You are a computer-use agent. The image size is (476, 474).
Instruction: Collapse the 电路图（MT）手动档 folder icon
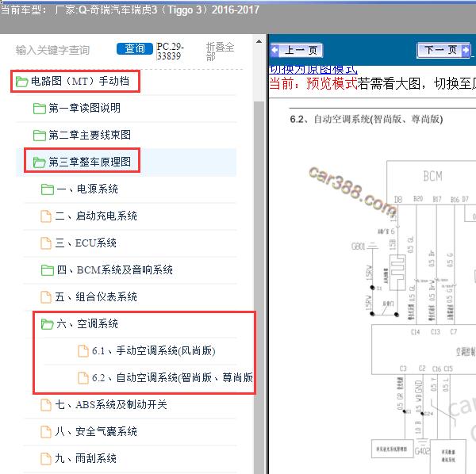(22, 82)
